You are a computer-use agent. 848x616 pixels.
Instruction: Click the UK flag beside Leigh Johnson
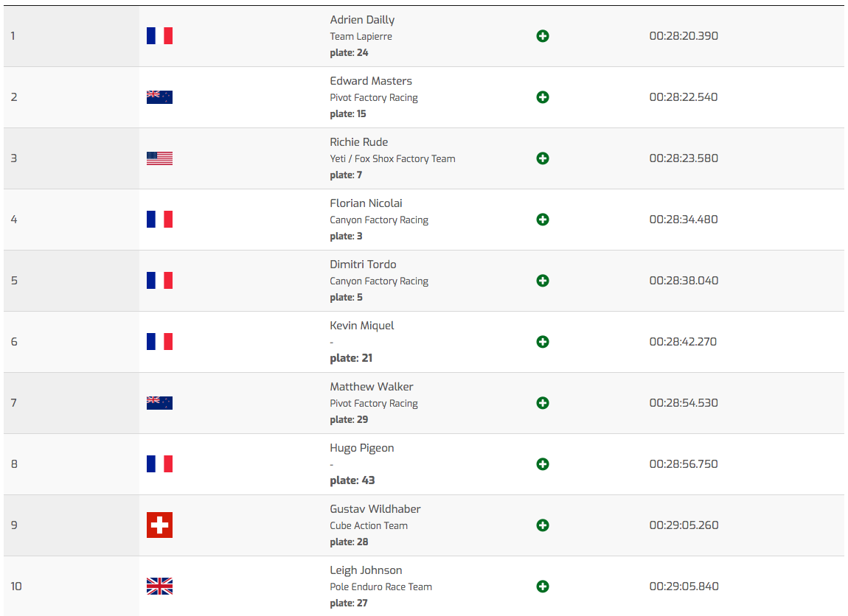[159, 587]
